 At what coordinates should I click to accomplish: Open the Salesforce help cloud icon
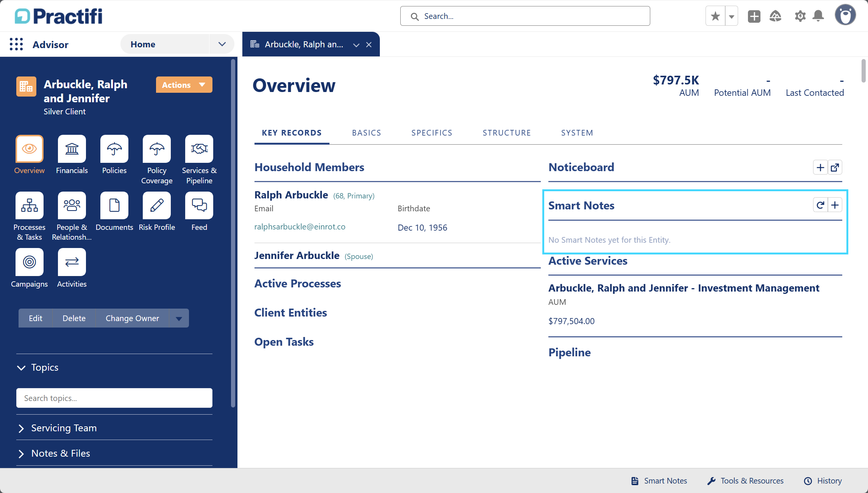(775, 16)
